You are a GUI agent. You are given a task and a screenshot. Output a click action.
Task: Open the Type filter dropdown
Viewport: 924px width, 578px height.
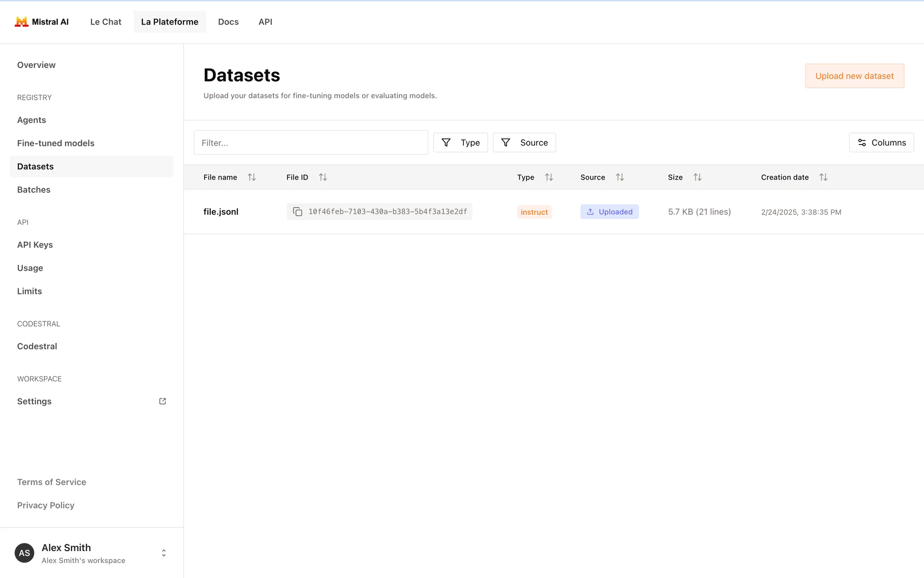(x=461, y=143)
